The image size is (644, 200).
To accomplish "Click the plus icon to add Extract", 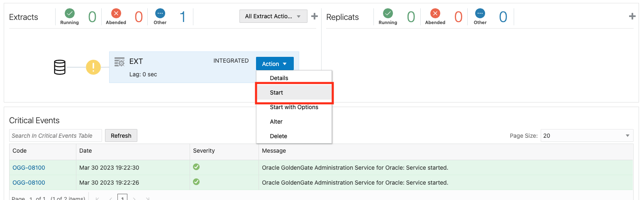I will 315,17.
